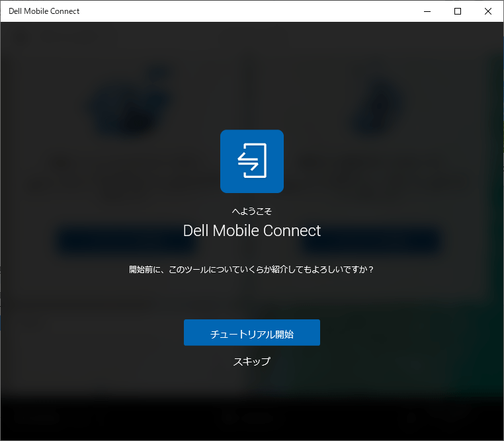
Task: Click the Dell Mobile Connect title bar label
Action: tap(44, 11)
